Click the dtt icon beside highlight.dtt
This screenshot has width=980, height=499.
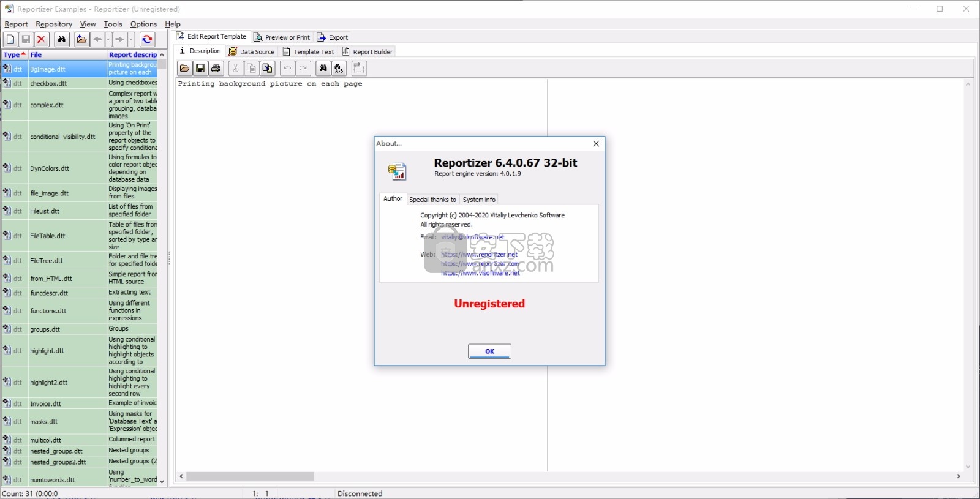(7, 350)
